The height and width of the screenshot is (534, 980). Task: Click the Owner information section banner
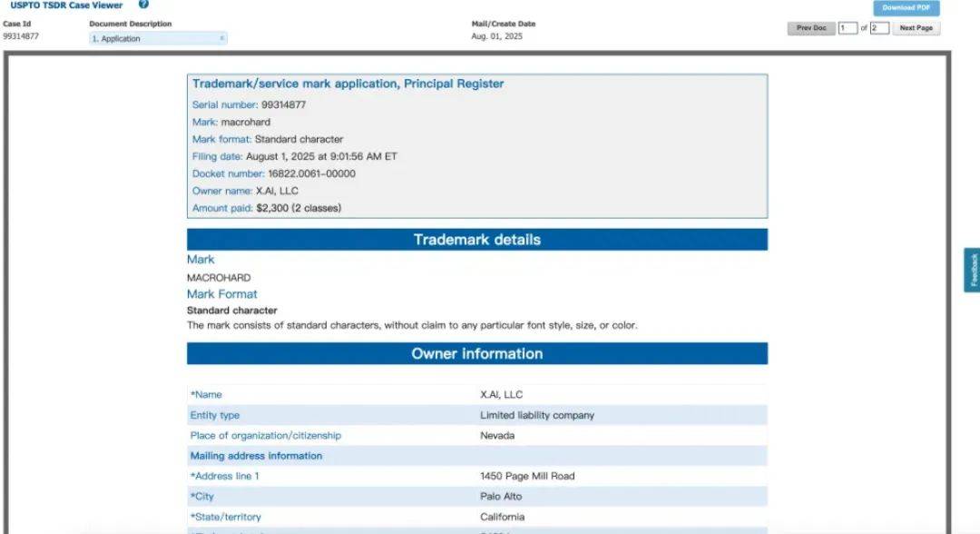(477, 353)
